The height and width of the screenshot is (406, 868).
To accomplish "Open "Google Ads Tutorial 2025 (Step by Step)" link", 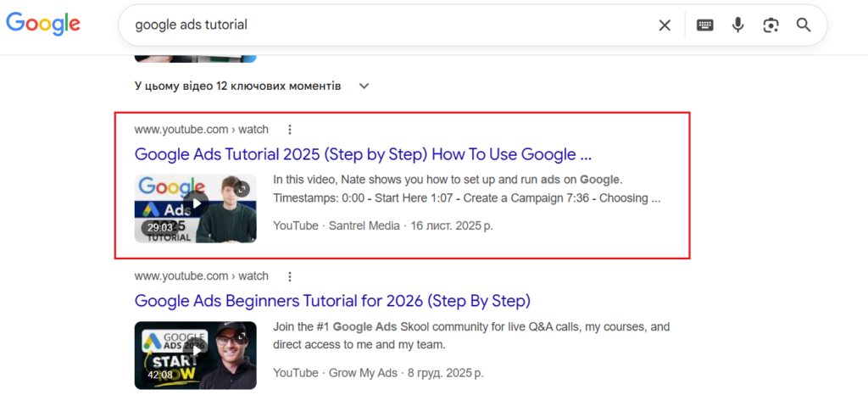I will tap(363, 154).
